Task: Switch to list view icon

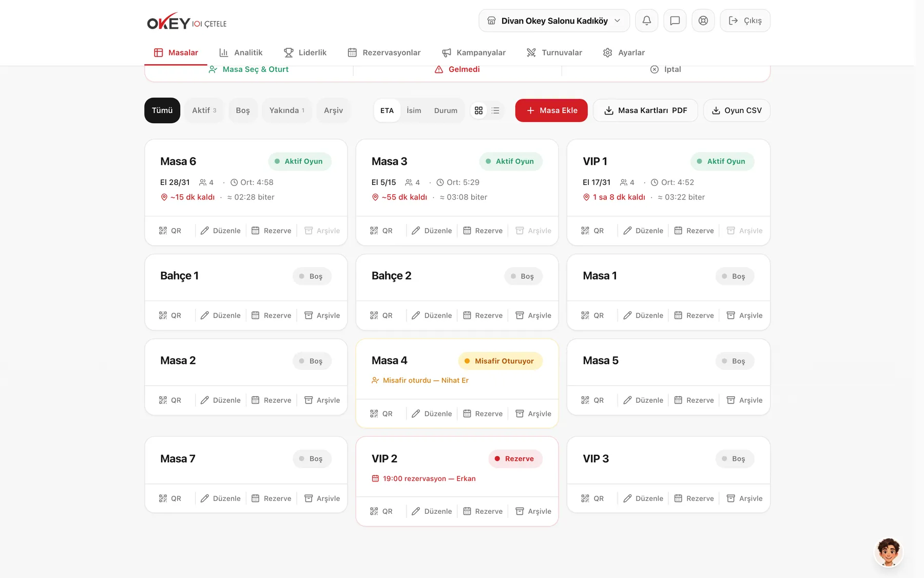Action: point(495,110)
